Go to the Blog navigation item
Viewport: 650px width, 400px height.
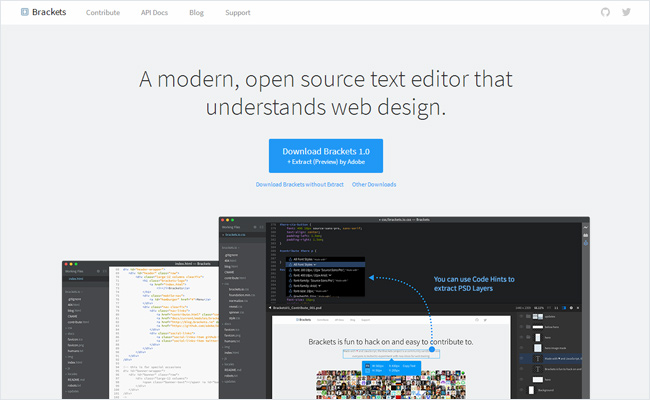[x=196, y=12]
